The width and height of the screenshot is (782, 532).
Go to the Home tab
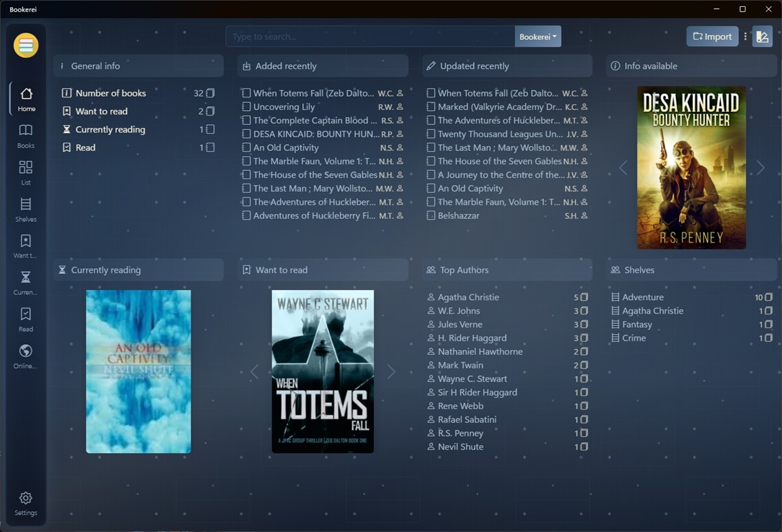point(25,97)
